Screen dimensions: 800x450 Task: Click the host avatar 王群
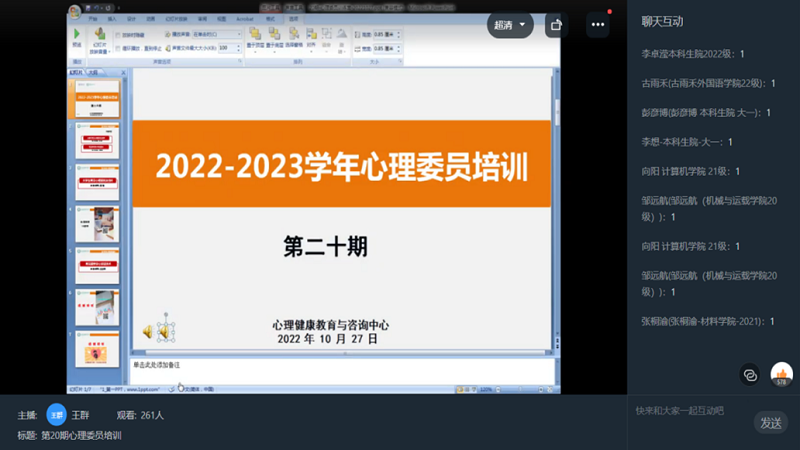tap(57, 415)
